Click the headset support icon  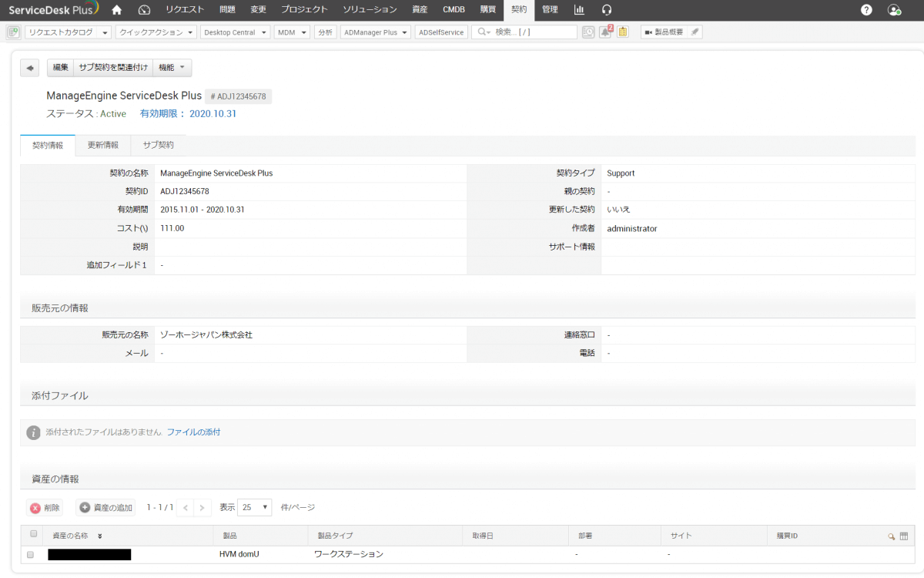pos(607,10)
